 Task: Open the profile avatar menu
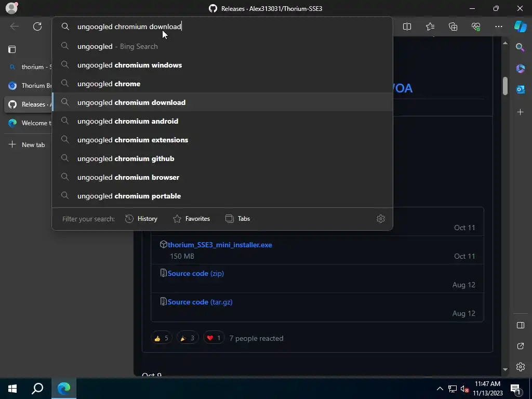point(11,8)
